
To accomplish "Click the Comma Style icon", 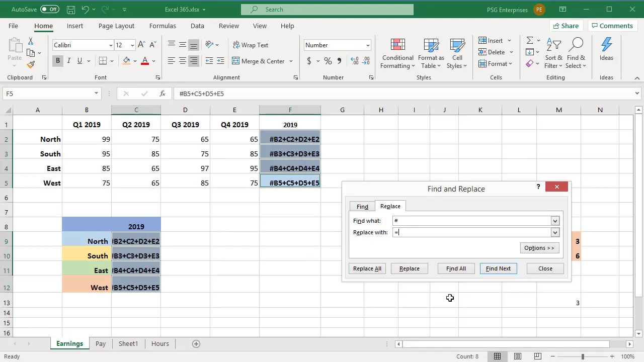I will pyautogui.click(x=339, y=61).
